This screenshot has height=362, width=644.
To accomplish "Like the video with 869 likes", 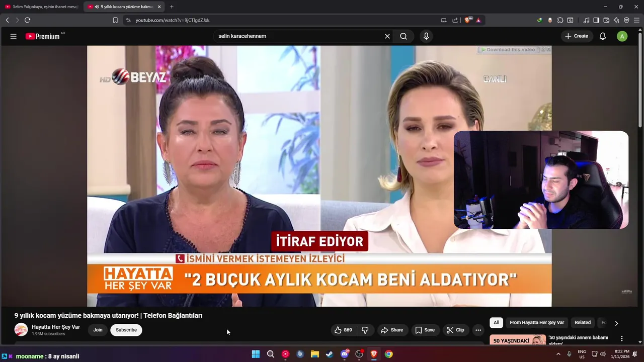I will coord(343,330).
